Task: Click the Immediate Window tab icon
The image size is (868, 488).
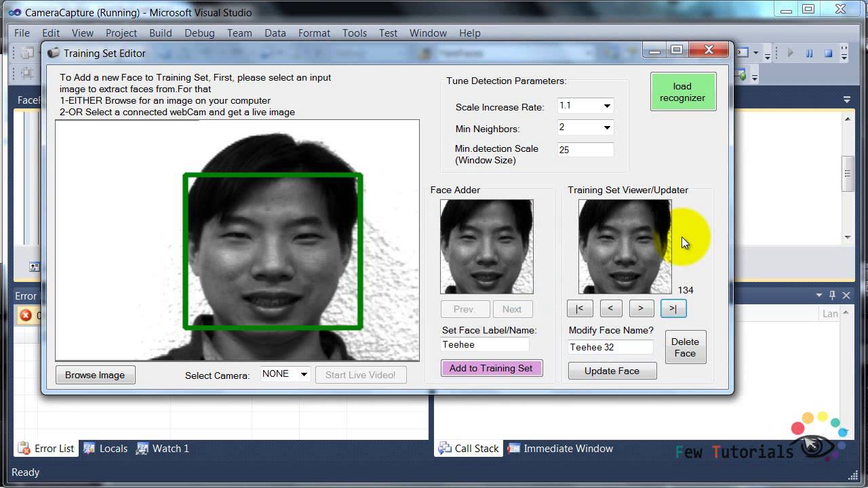Action: [x=514, y=448]
